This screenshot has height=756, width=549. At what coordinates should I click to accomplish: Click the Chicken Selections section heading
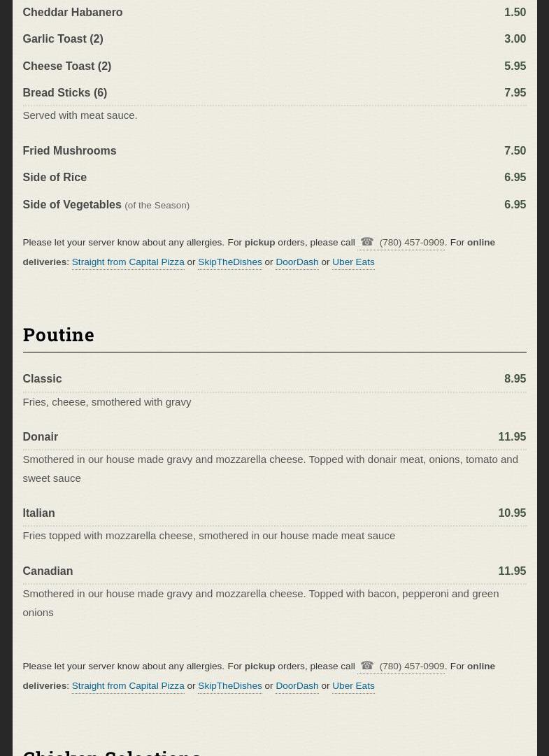(112, 751)
